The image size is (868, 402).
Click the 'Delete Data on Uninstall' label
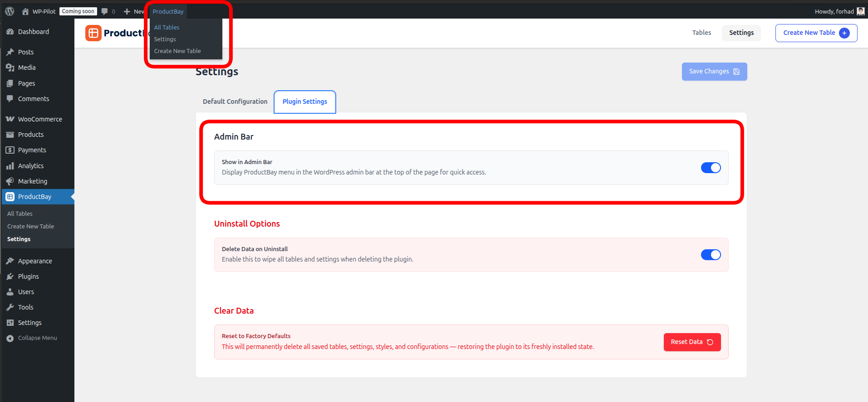[255, 249]
